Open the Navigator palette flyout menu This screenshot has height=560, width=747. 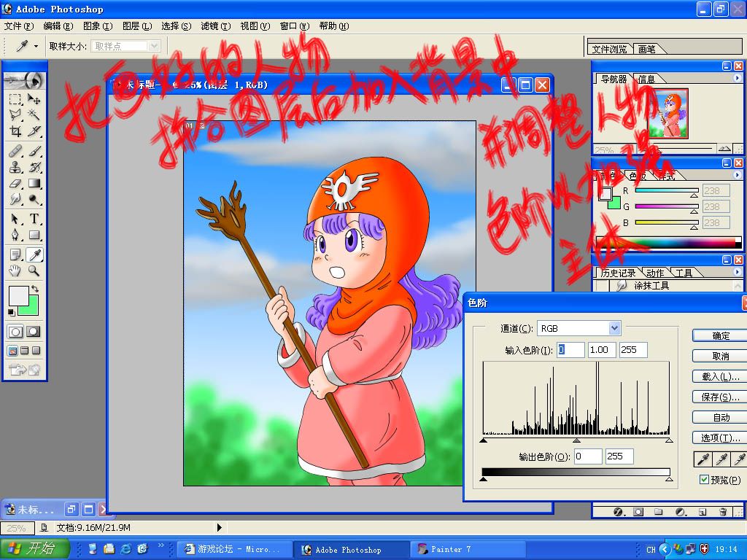click(738, 78)
